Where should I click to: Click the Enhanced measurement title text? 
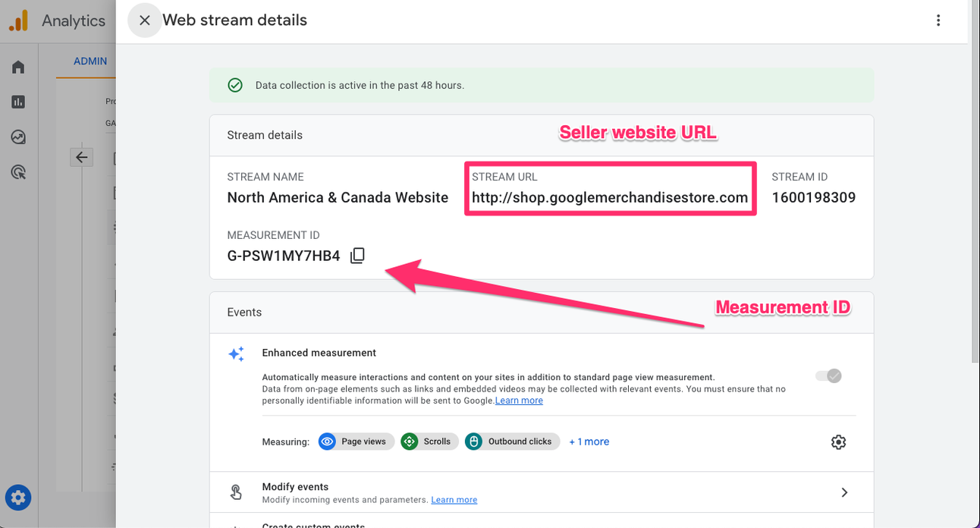coord(319,353)
